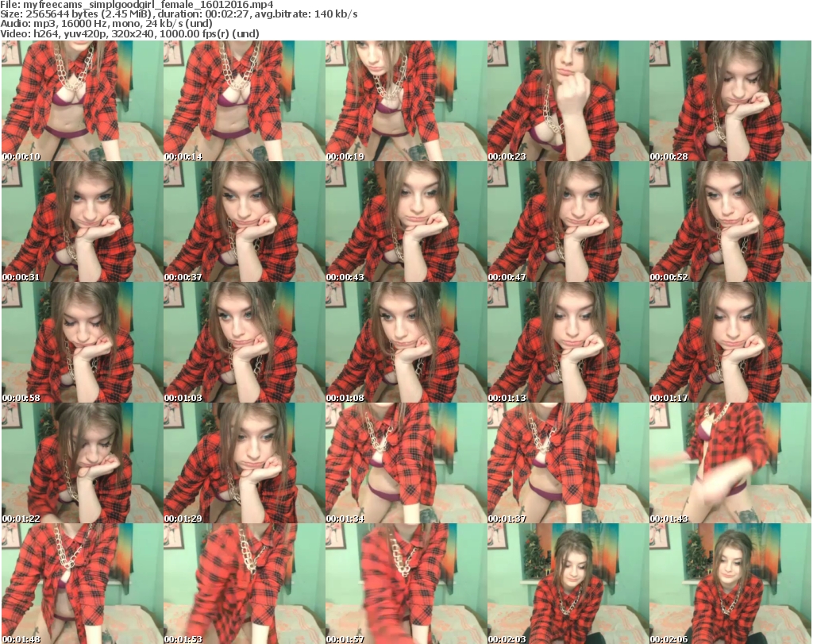Open the frame timestamped 00:01:22
The height and width of the screenshot is (644, 813).
tap(81, 464)
